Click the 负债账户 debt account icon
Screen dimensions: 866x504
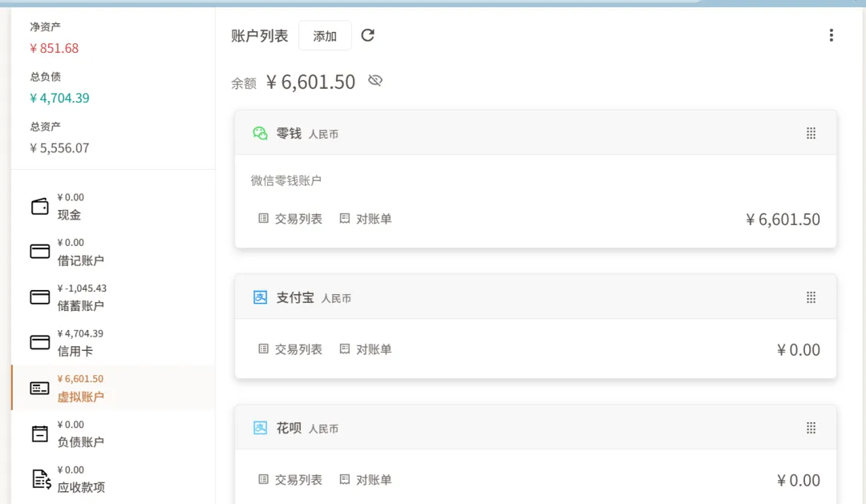[40, 433]
